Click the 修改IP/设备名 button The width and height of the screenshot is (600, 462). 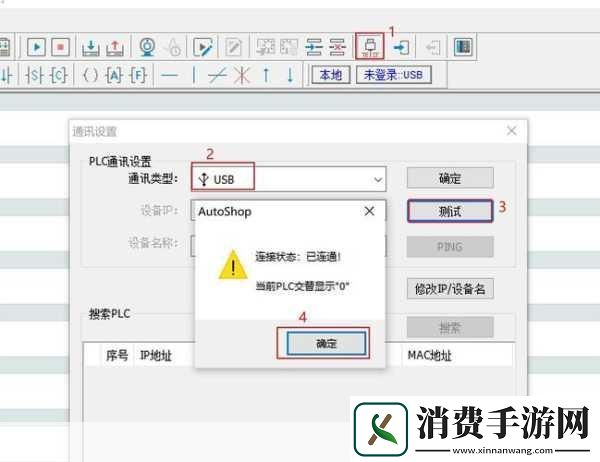(450, 289)
